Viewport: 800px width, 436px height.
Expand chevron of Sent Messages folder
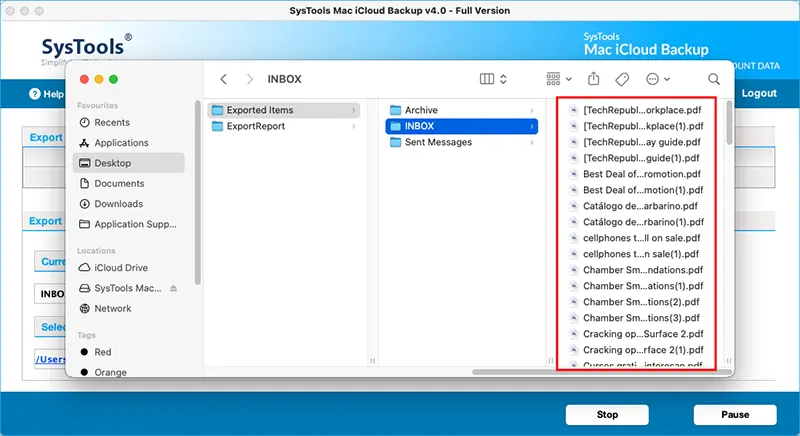532,142
